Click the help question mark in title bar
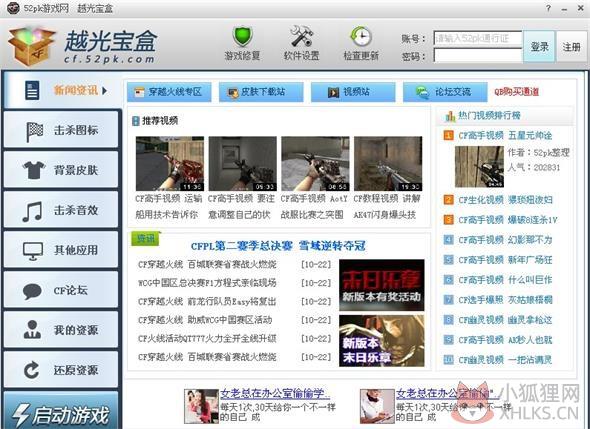 pos(548,8)
